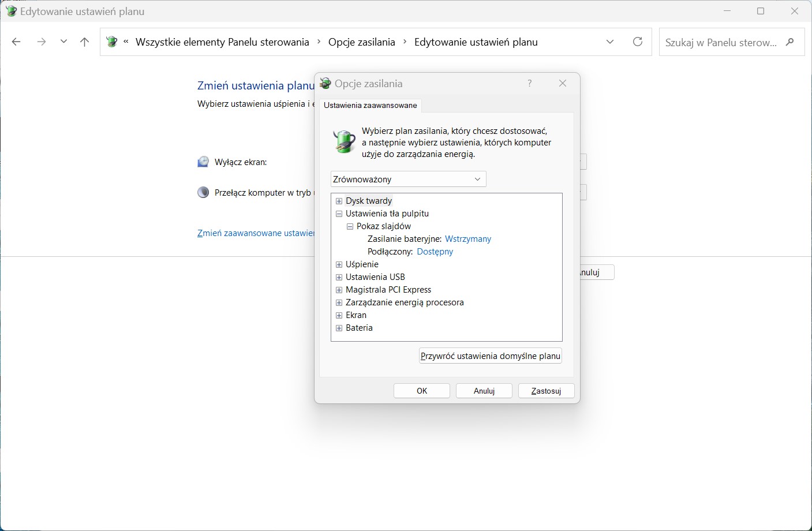Expand Zarządzanie energią procesora node

pos(339,302)
